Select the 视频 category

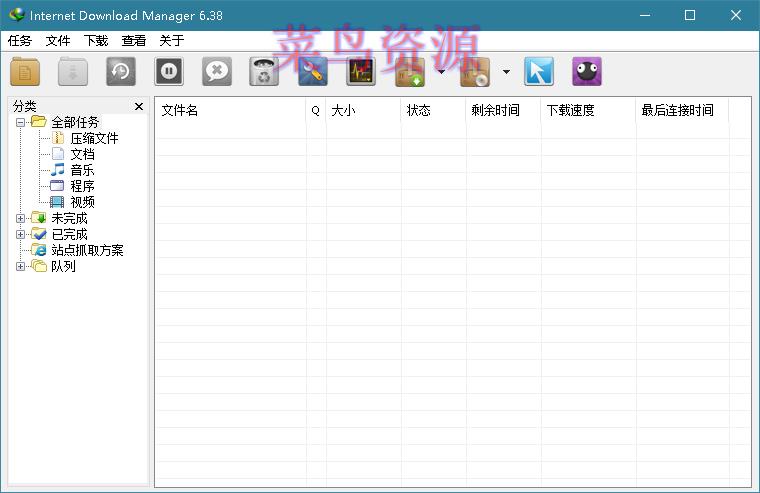pyautogui.click(x=82, y=203)
